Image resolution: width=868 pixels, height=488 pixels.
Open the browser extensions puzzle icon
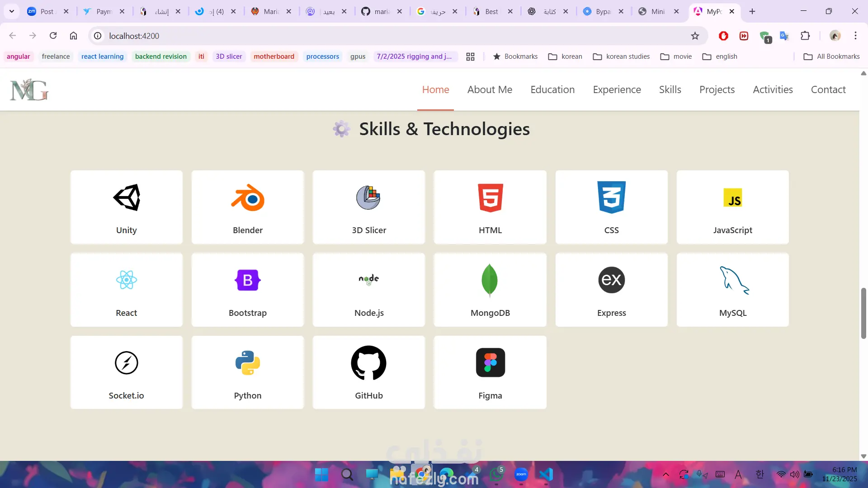click(x=805, y=36)
